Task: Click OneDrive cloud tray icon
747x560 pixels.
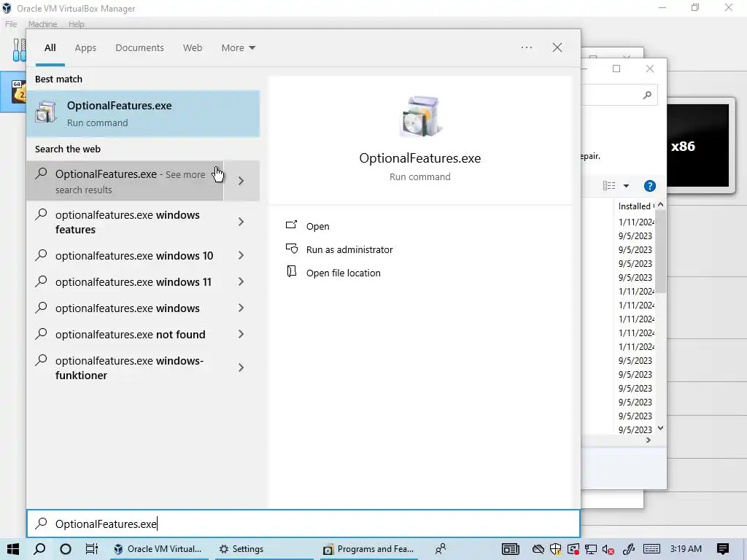Action: tap(538, 549)
